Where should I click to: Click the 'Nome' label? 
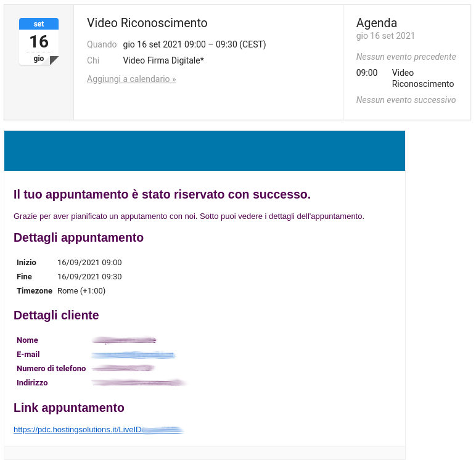click(27, 340)
